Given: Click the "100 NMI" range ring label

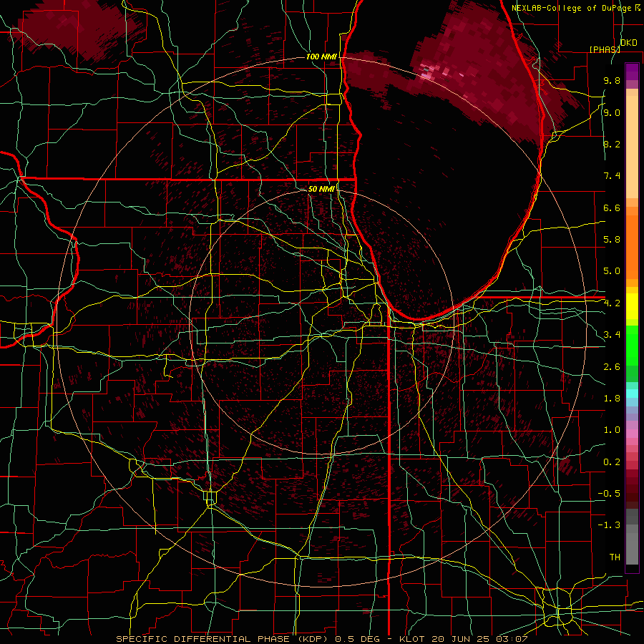Looking at the screenshot, I should (x=321, y=57).
